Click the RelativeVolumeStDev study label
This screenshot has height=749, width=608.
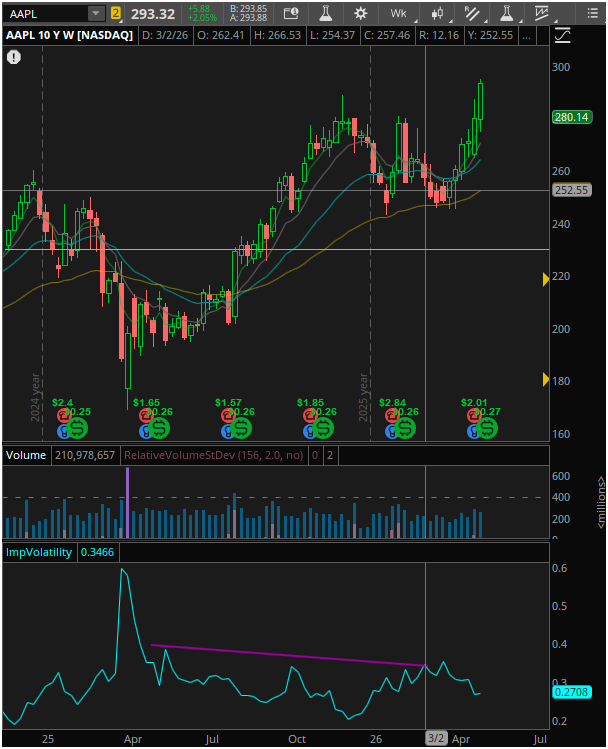pyautogui.click(x=213, y=455)
